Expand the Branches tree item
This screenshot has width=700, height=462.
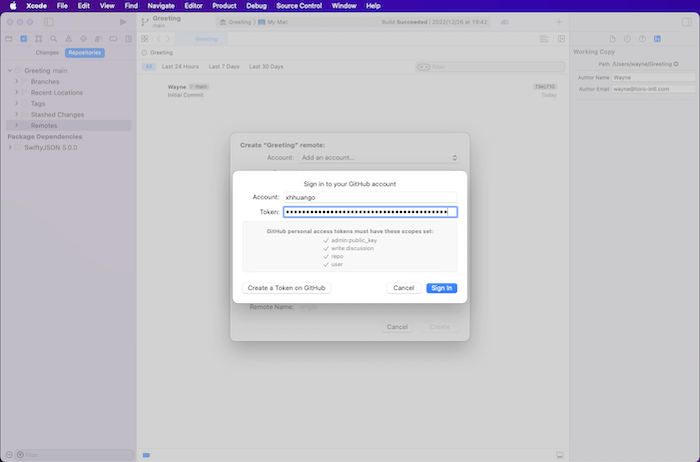click(x=17, y=81)
